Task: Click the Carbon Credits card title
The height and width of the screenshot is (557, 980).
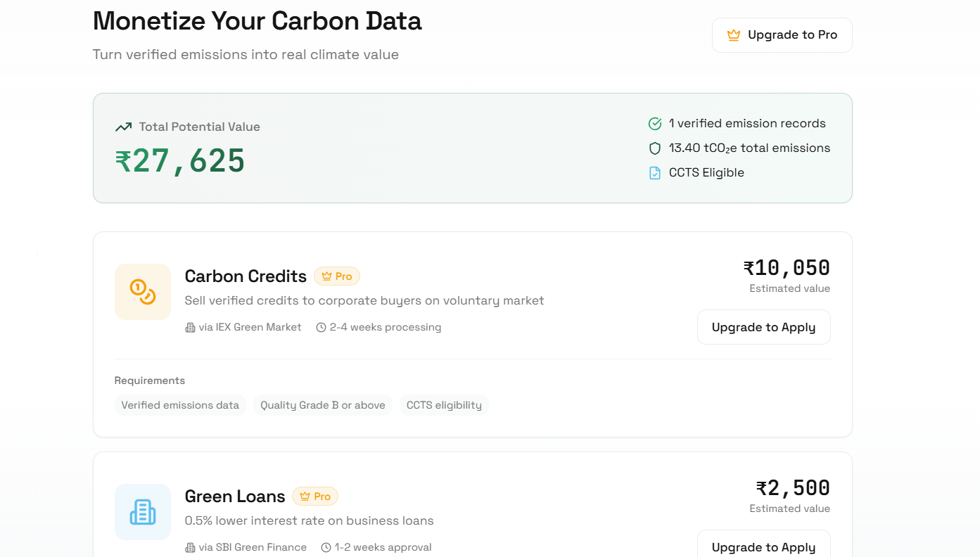Action: point(246,276)
